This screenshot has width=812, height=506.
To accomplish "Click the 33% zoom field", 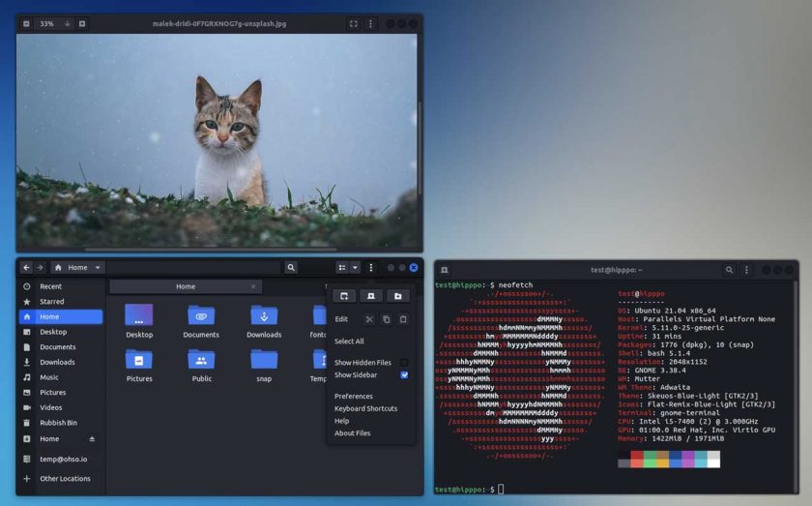I will click(x=46, y=24).
